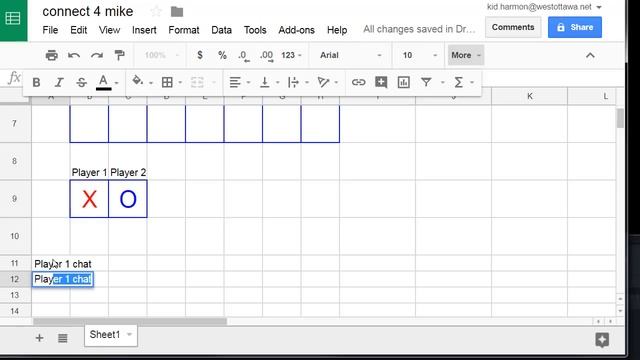Open the Format menu
Viewport: 640px width, 360px height.
point(184,30)
